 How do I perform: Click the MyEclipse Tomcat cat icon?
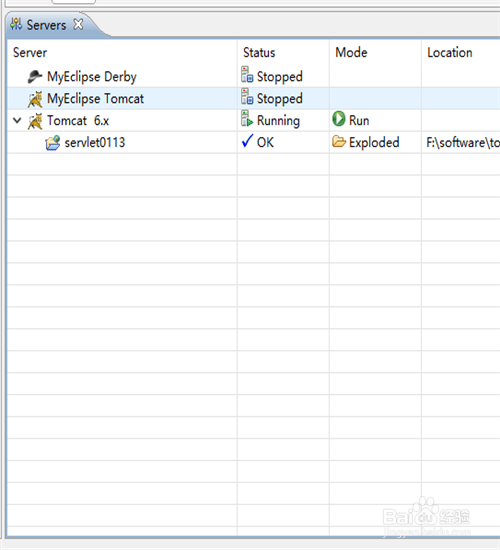coord(35,99)
